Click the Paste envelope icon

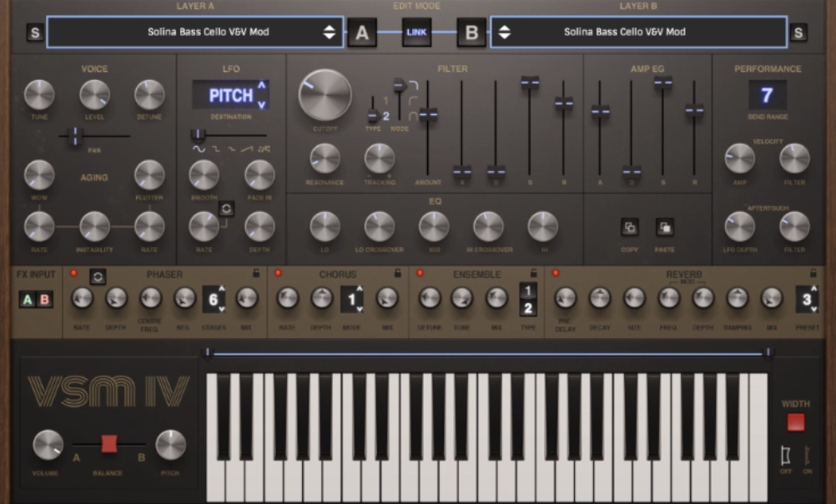coord(665,227)
